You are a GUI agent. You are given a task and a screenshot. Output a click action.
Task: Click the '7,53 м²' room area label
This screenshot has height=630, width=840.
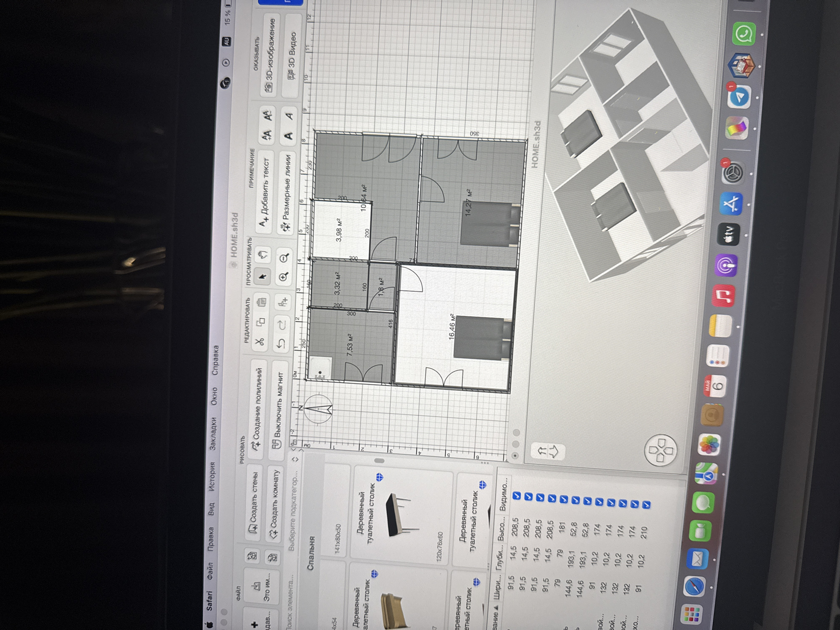pos(349,345)
